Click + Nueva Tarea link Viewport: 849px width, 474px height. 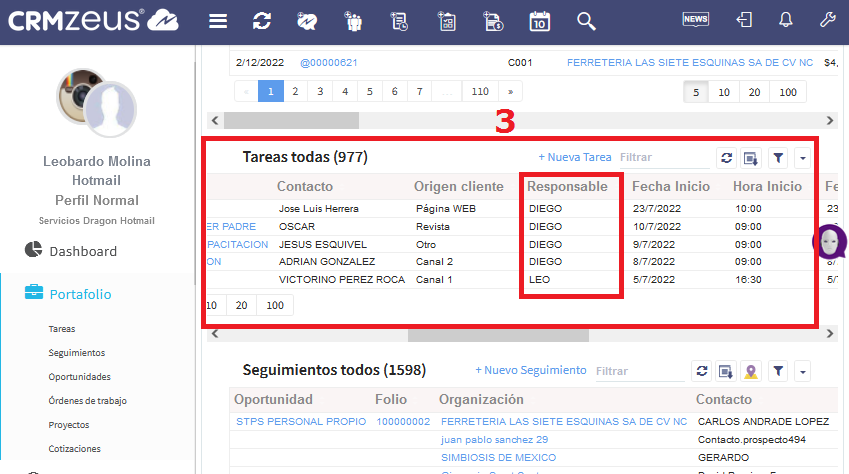[574, 157]
